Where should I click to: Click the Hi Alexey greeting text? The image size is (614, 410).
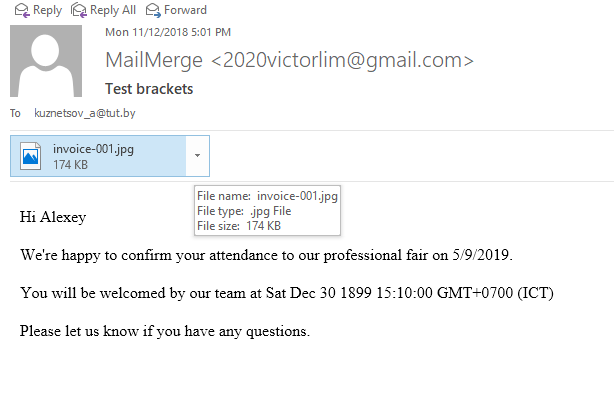(53, 217)
